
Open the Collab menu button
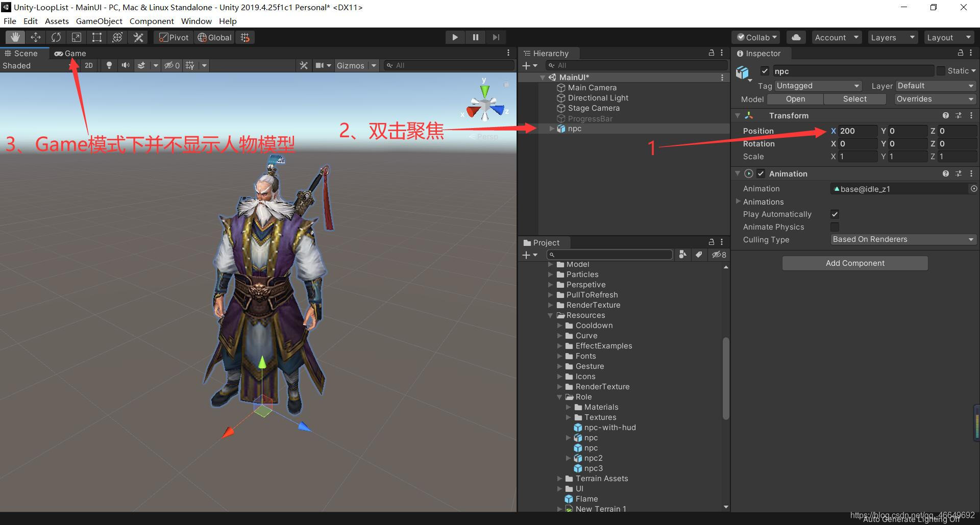[756, 37]
